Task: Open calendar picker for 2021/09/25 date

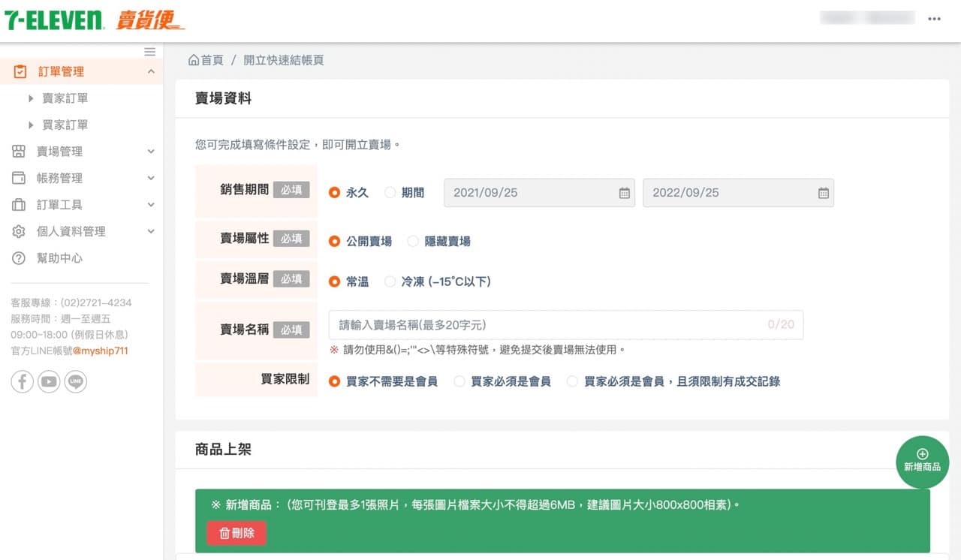Action: 624,193
